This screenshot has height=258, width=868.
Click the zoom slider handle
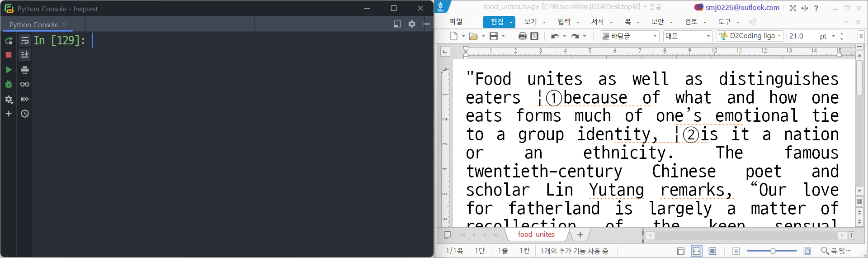(x=773, y=251)
